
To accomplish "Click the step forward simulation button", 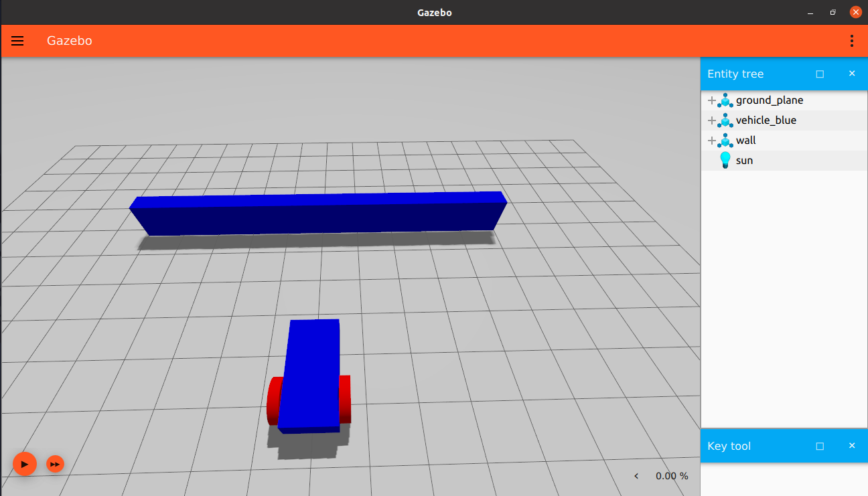I will coord(55,464).
